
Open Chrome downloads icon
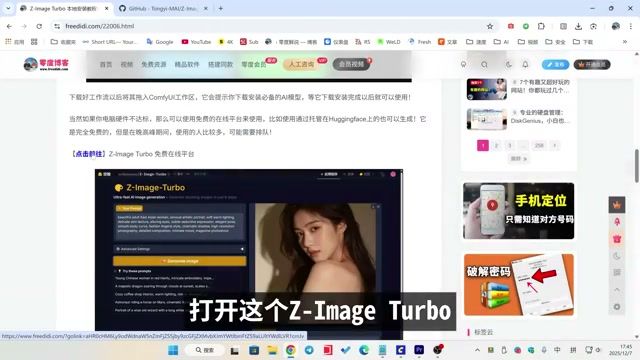coord(578,26)
